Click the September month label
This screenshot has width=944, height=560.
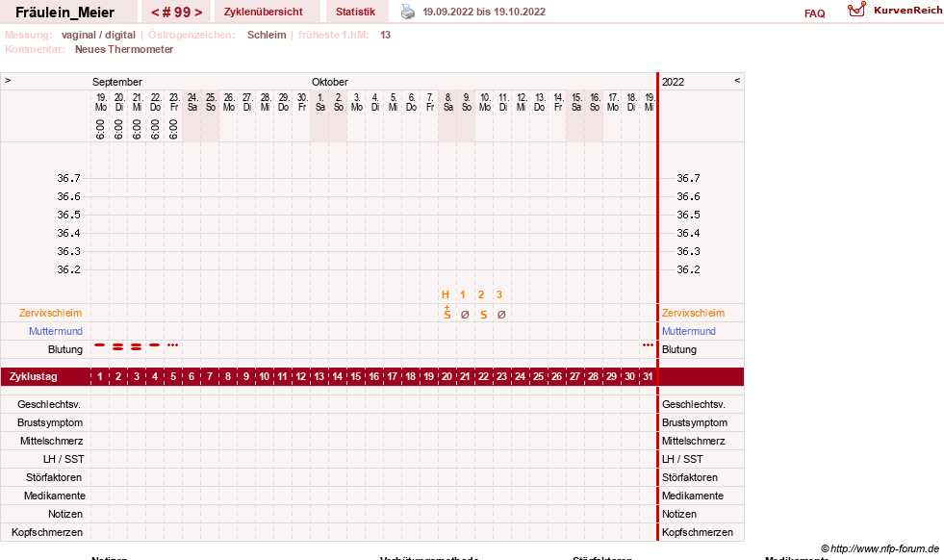tap(117, 82)
